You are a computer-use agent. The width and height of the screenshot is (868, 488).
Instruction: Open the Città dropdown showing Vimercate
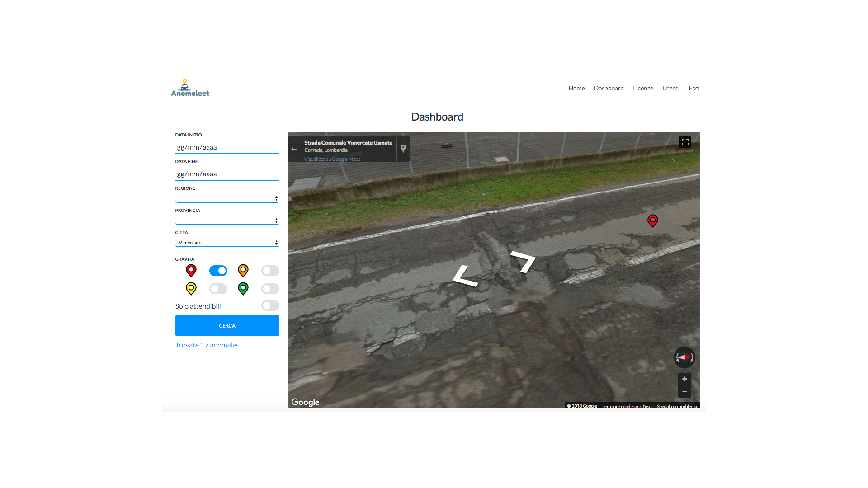coord(227,243)
